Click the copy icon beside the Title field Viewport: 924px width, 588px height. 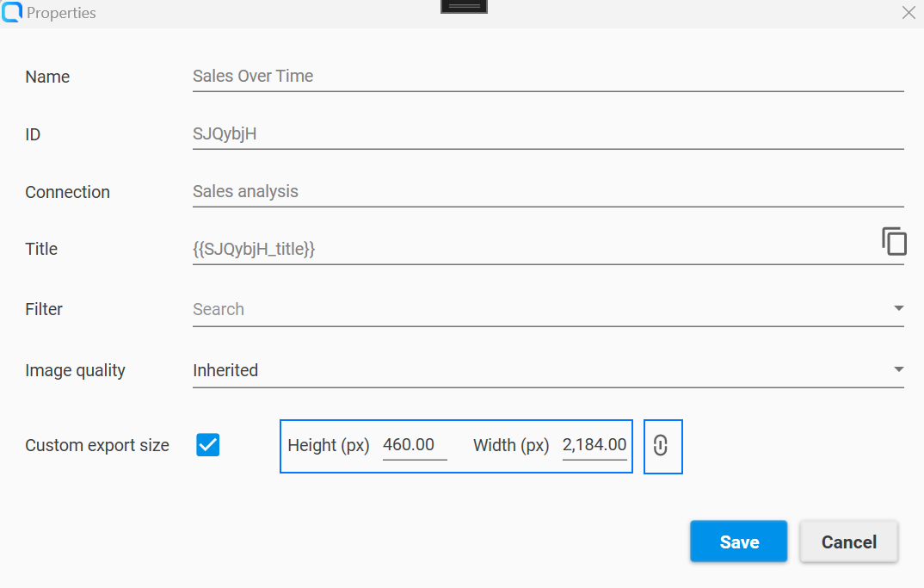click(895, 241)
